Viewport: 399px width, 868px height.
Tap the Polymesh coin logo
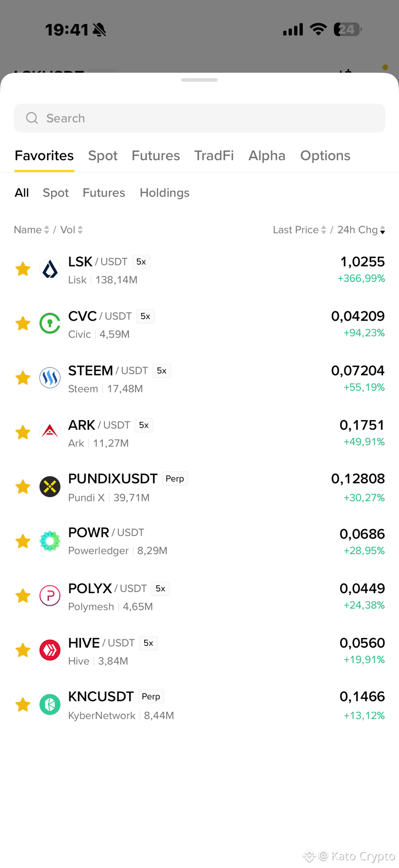(50, 596)
